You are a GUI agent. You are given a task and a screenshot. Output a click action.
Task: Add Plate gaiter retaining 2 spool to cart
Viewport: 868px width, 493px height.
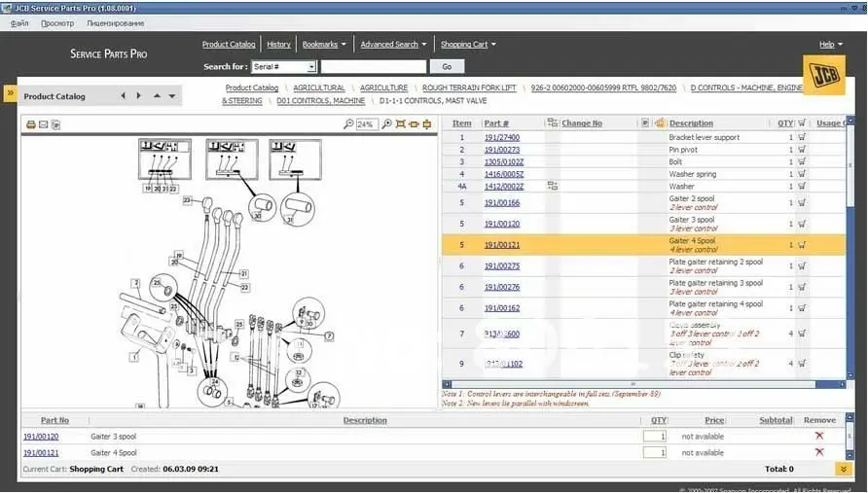pos(802,265)
